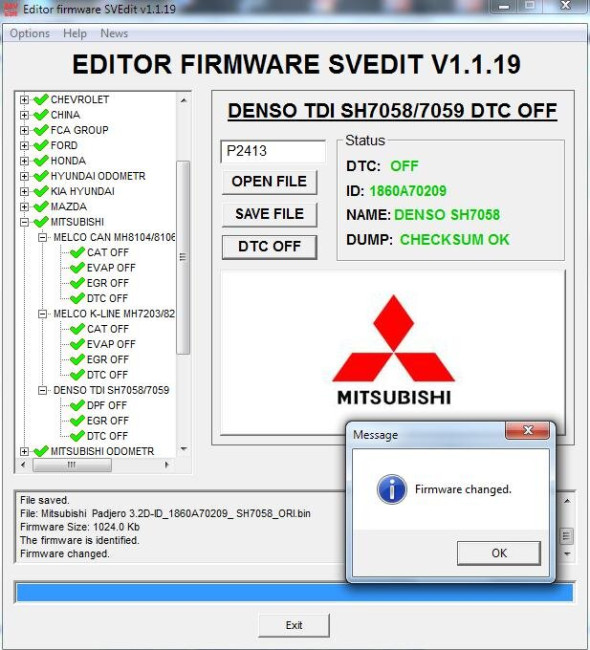Image resolution: width=590 pixels, height=650 pixels.
Task: Click the green checkmark beside HYUNDAI ODOMETR
Action: tap(41, 176)
